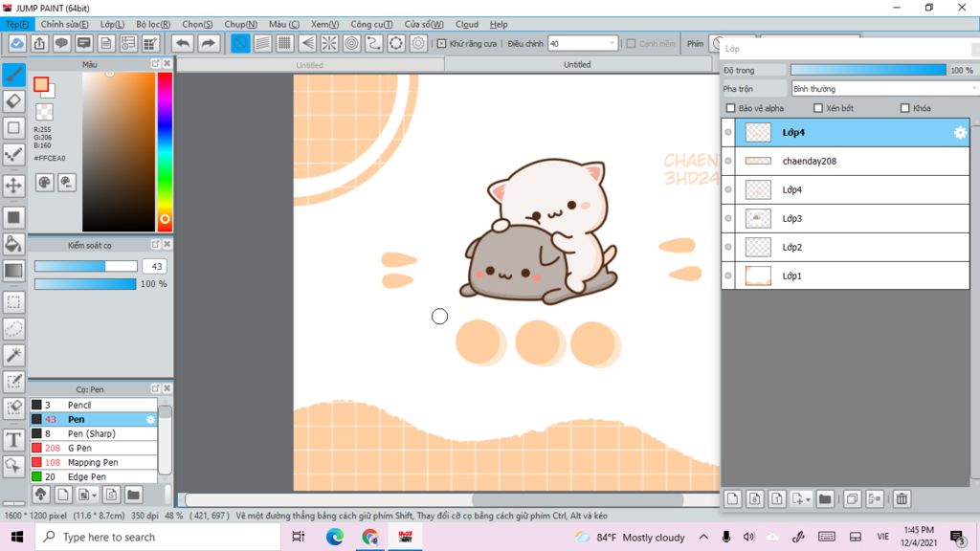The image size is (980, 551).
Task: Select the G Pen brush
Action: click(x=93, y=448)
